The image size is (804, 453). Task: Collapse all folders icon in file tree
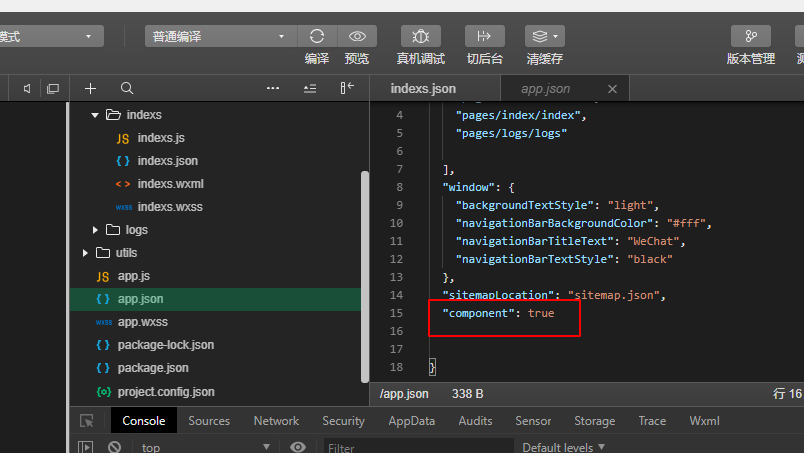pos(310,89)
